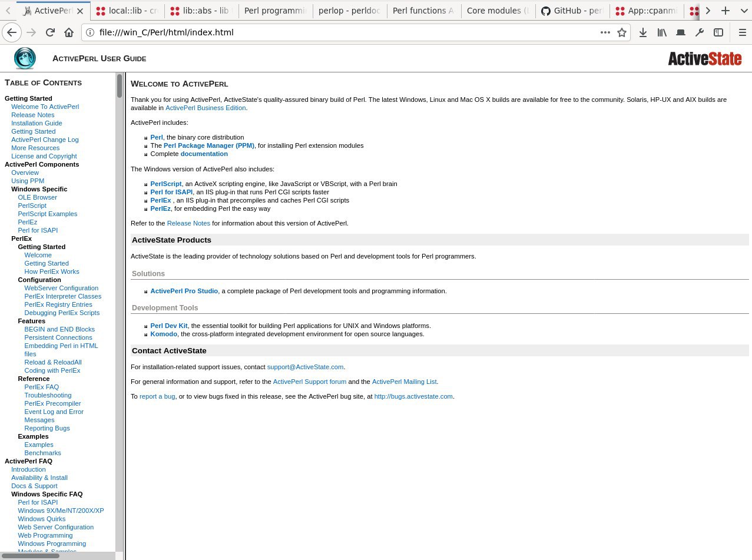The width and height of the screenshot is (752, 560).
Task: Open Installation Guide in sidebar
Action: (37, 123)
